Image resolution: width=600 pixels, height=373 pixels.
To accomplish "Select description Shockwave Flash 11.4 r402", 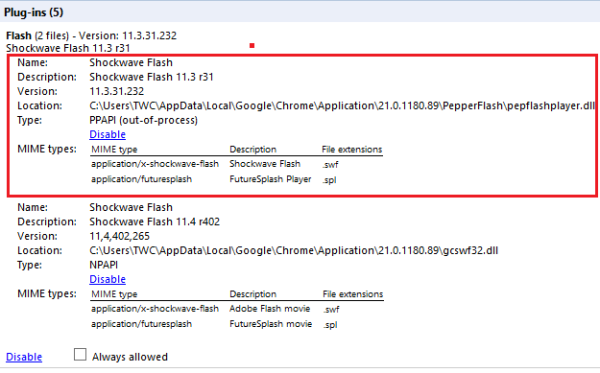I will click(155, 222).
